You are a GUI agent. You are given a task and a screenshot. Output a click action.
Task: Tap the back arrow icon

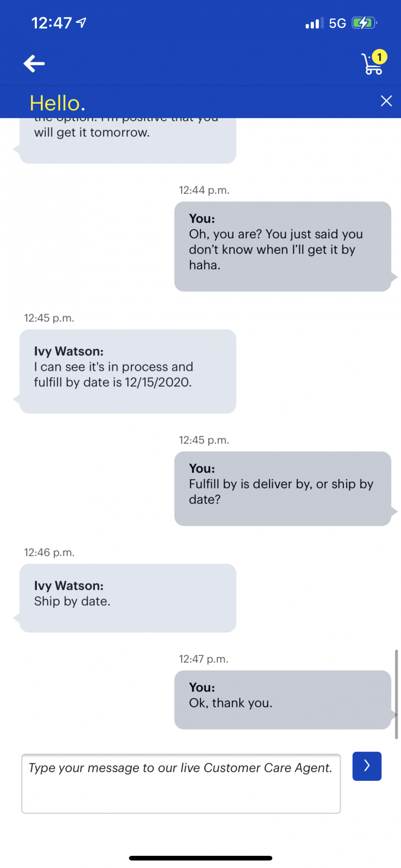tap(34, 63)
